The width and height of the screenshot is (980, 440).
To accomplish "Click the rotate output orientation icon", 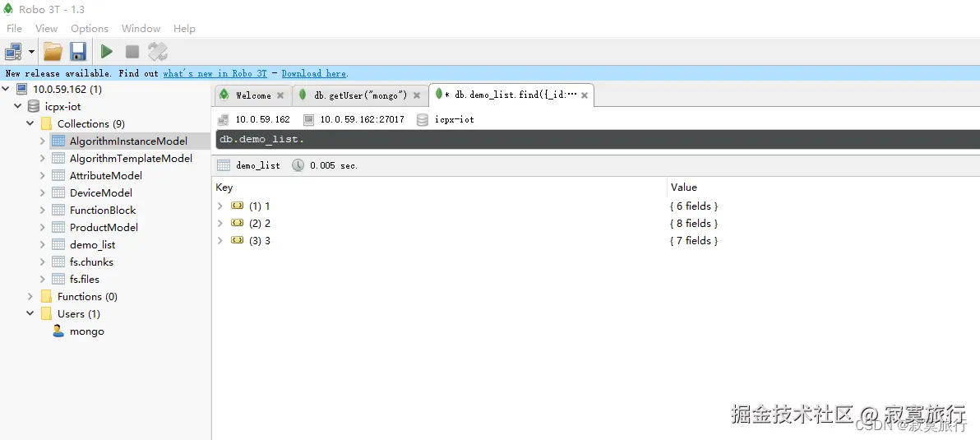I will click(x=158, y=52).
